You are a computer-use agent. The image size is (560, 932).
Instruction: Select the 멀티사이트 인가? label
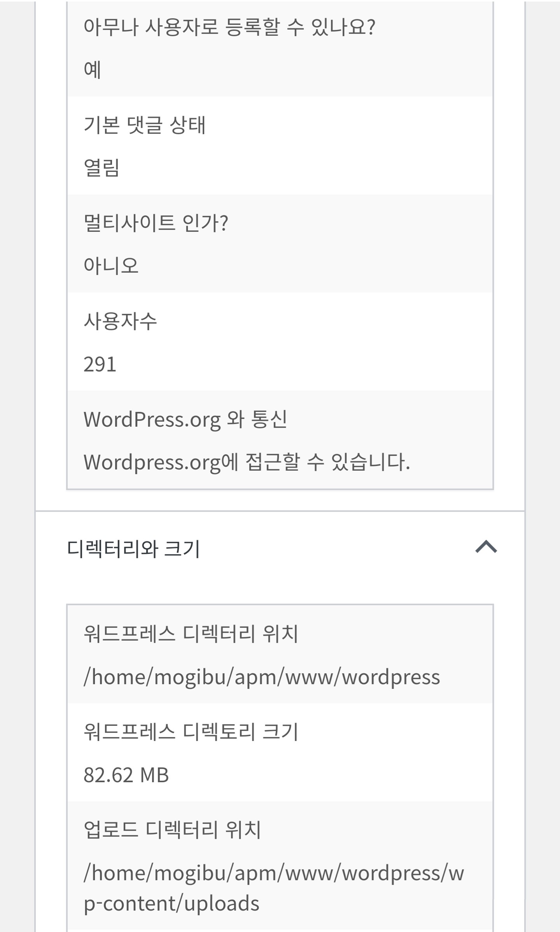coord(156,223)
